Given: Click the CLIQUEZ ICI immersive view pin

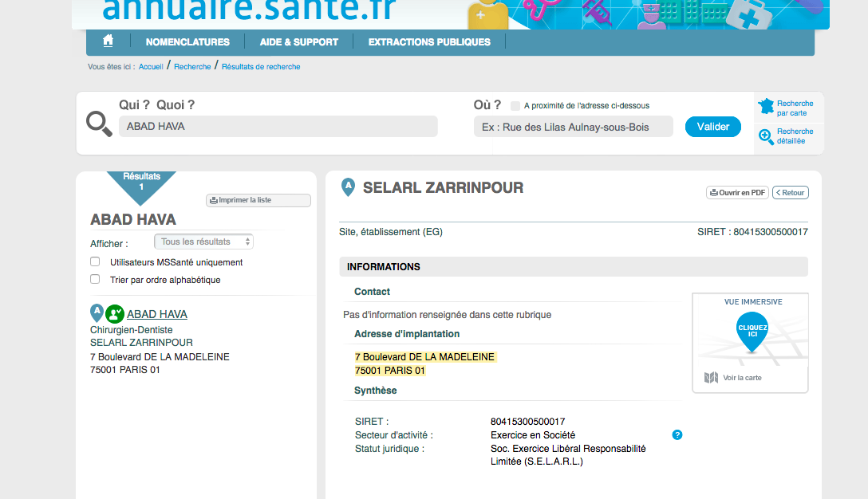Looking at the screenshot, I should coord(752,332).
